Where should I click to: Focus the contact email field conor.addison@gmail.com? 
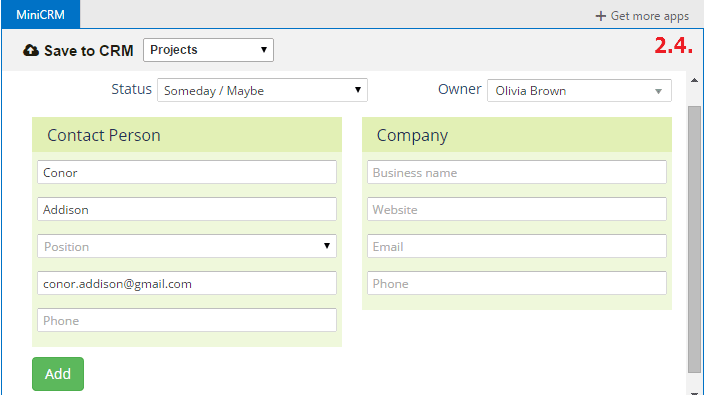(x=187, y=283)
